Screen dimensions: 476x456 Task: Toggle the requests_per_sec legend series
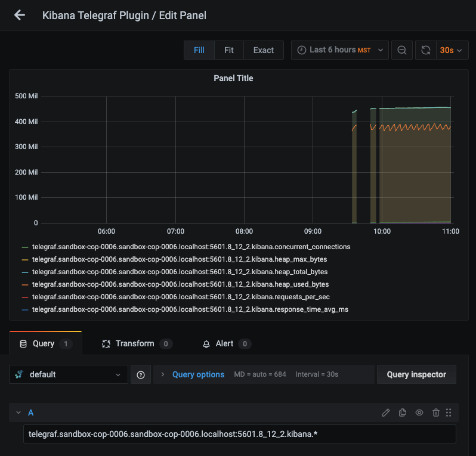pos(181,297)
